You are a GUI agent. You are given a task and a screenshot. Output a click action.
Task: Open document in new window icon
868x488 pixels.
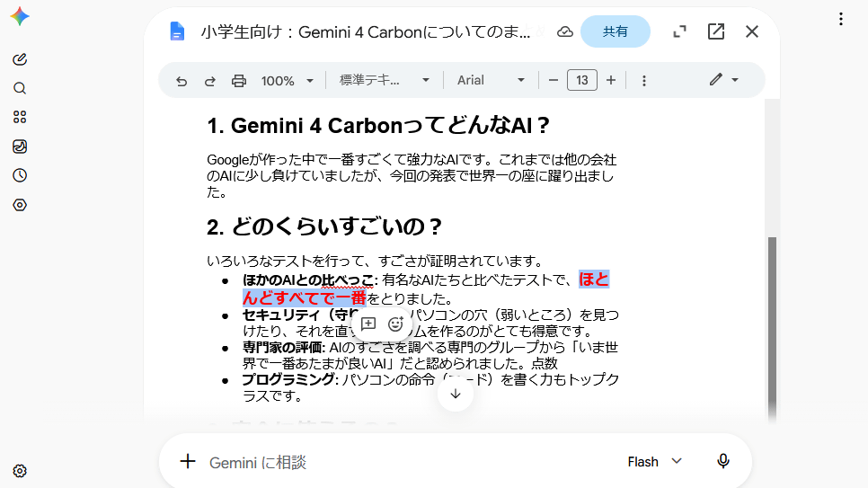tap(716, 31)
